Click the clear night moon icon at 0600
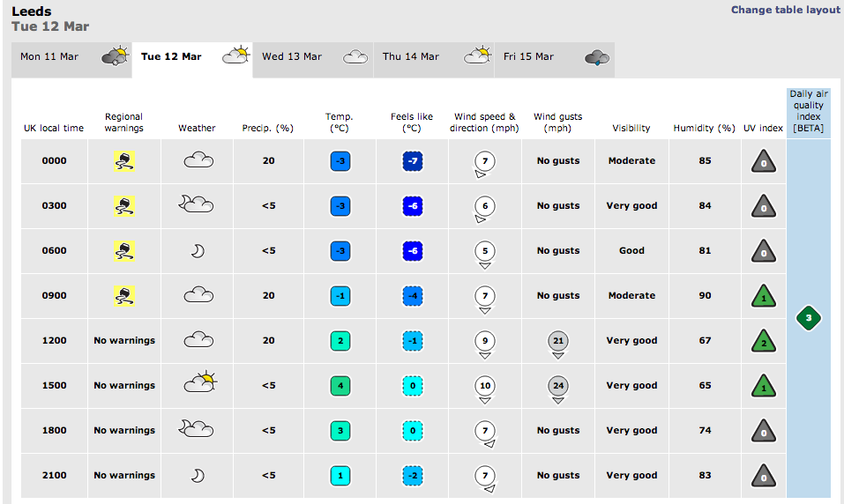This screenshot has height=504, width=844. click(x=198, y=250)
